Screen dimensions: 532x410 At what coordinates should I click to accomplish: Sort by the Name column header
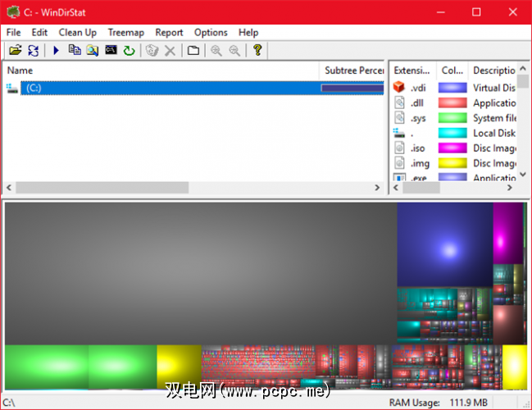[x=161, y=71]
